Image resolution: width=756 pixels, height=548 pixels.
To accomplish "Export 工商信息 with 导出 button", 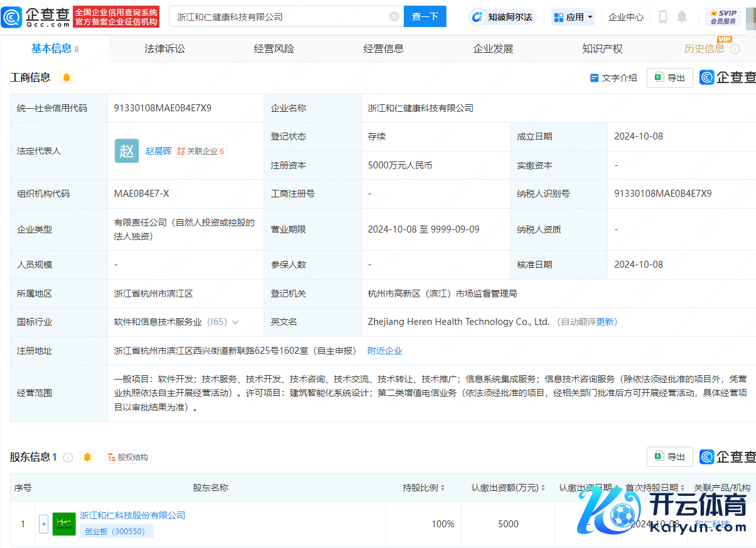I will [x=670, y=77].
